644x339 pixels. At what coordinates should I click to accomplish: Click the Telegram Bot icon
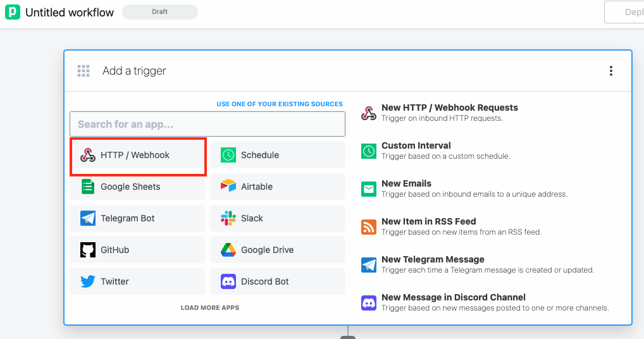click(x=88, y=218)
